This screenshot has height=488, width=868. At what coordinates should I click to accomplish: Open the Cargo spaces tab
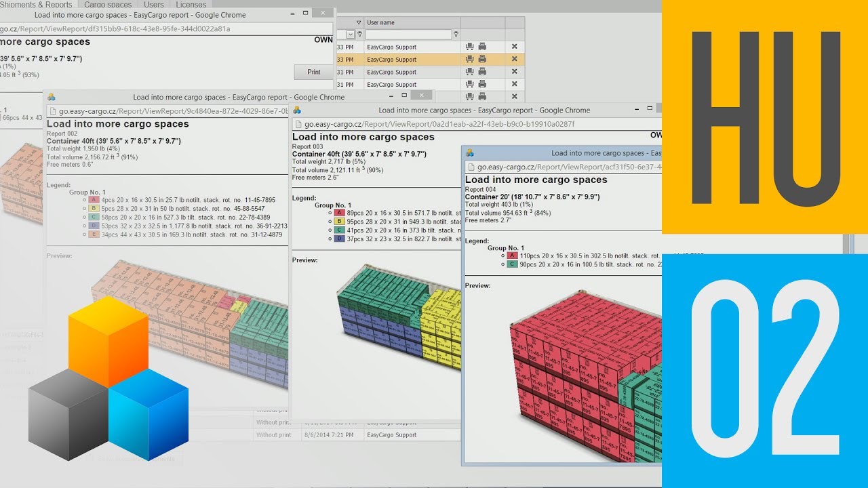[108, 5]
